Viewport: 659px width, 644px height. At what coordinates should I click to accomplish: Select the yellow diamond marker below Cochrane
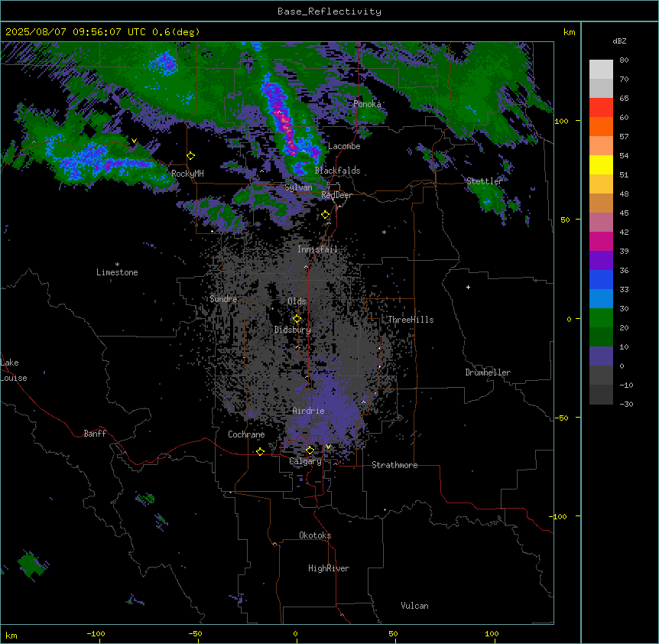coord(260,451)
